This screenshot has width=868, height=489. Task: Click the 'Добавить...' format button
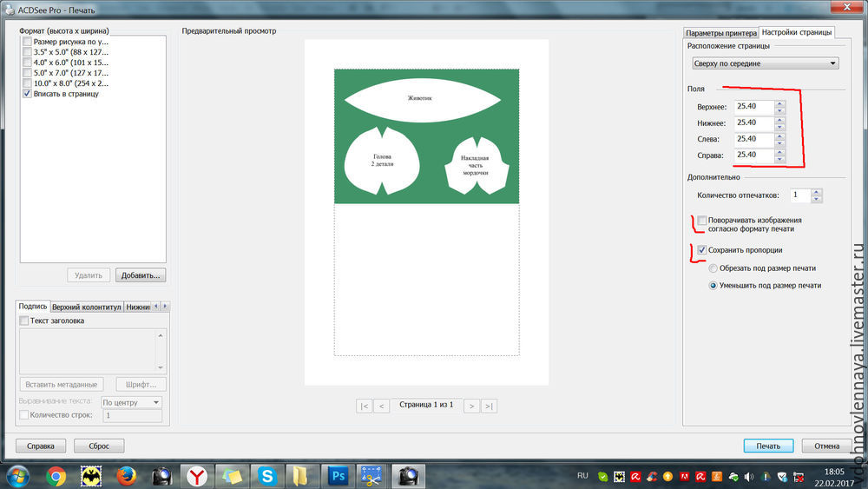pos(141,275)
